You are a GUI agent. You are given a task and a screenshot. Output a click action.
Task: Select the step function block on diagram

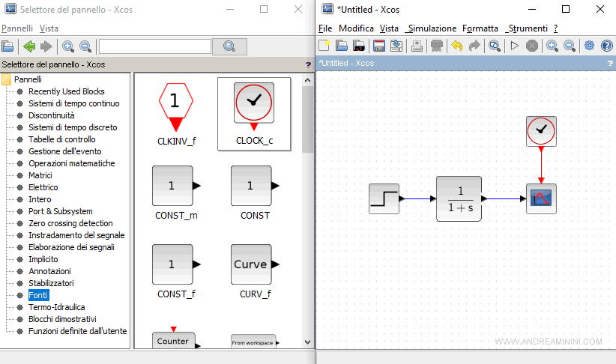[384, 198]
